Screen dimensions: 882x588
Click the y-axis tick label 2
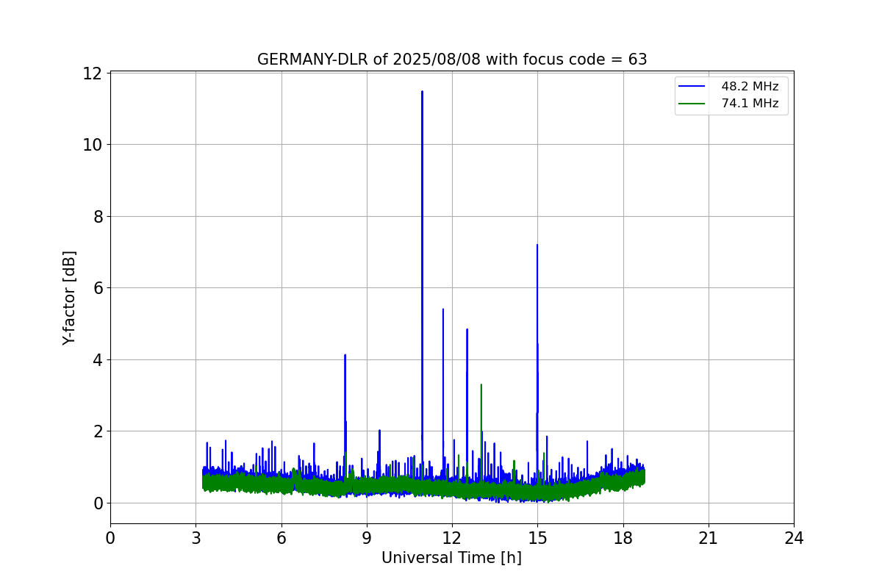98,431
